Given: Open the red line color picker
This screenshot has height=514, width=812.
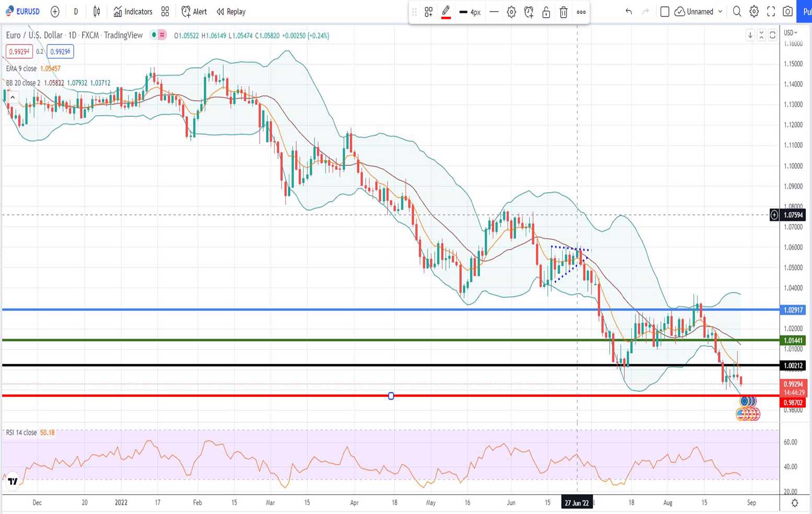Looking at the screenshot, I should click(446, 12).
